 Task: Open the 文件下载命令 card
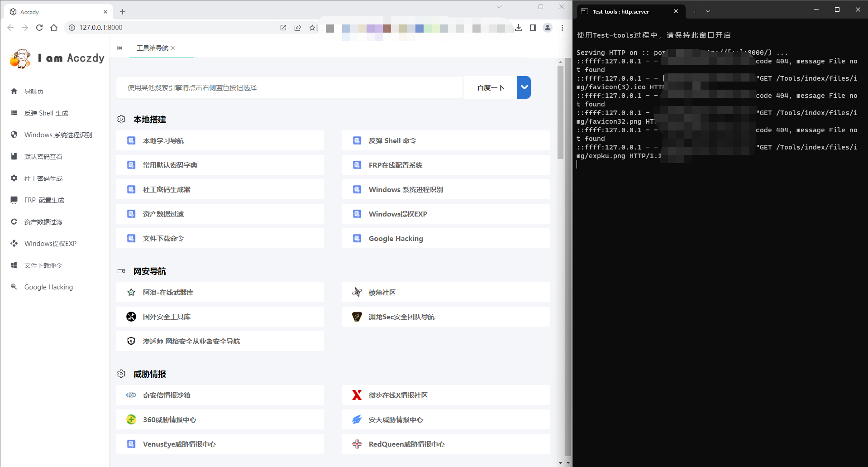click(220, 239)
